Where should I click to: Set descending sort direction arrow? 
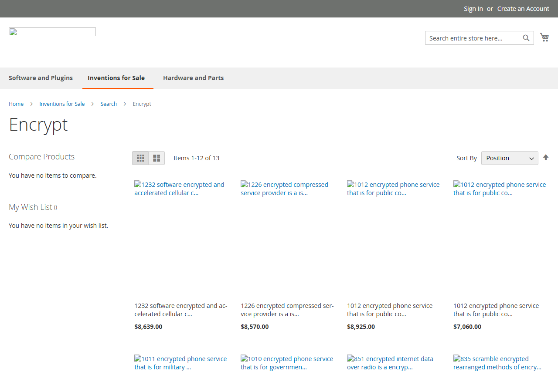click(x=546, y=158)
